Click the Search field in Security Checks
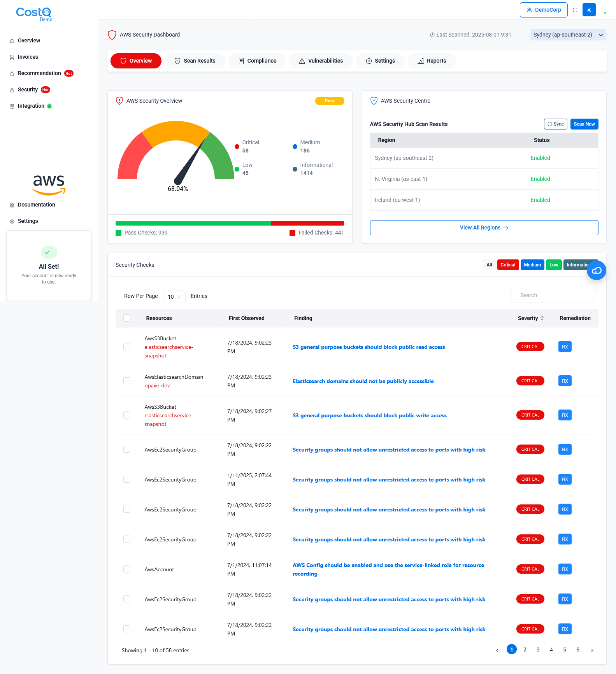The width and height of the screenshot is (616, 674). 553,296
